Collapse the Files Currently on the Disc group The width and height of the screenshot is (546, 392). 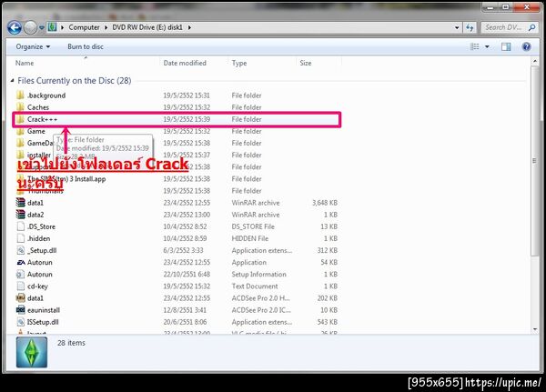[x=13, y=81]
